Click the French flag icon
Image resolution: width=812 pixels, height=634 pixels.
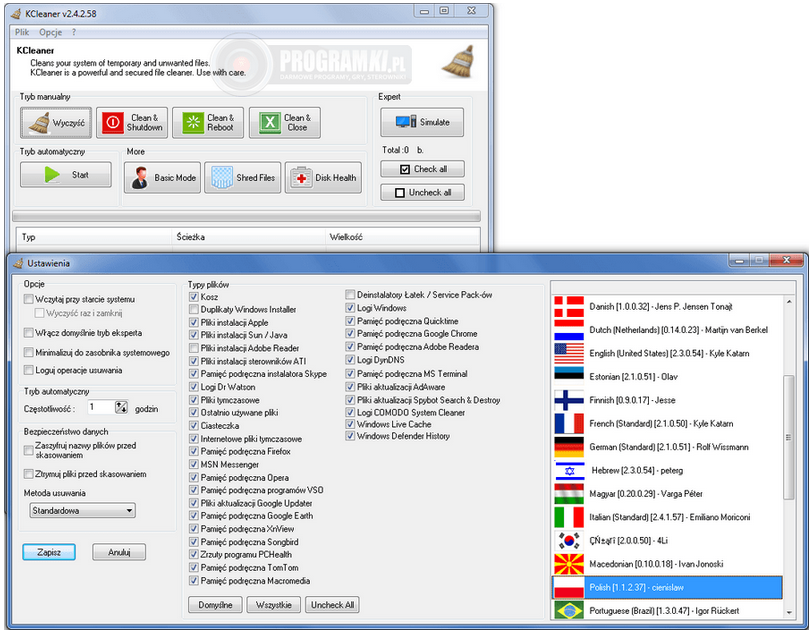click(569, 423)
